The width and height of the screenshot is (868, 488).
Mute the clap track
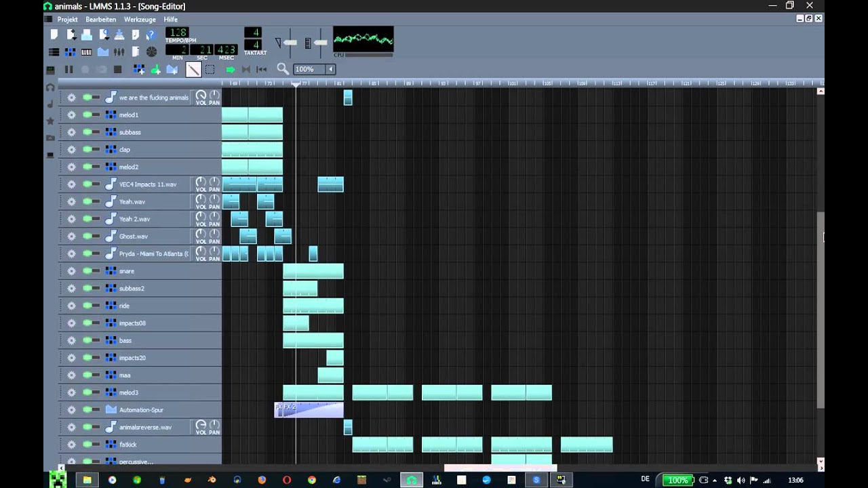(x=87, y=149)
